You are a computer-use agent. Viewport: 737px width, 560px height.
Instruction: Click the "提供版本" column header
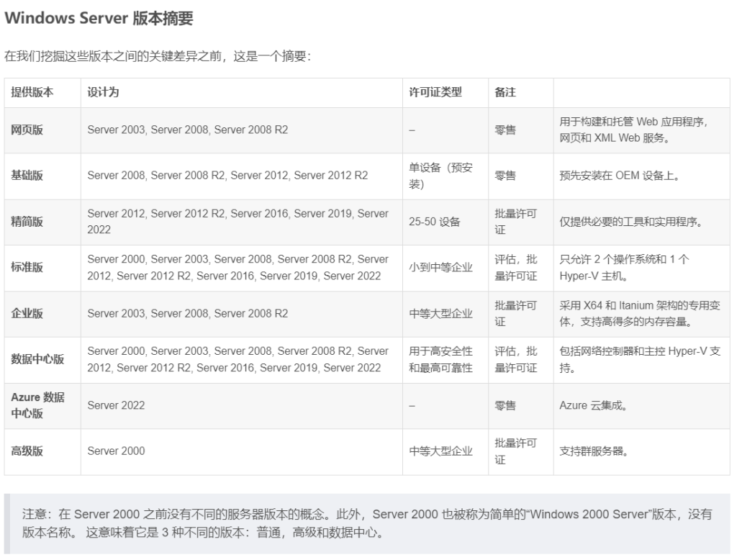[32, 92]
